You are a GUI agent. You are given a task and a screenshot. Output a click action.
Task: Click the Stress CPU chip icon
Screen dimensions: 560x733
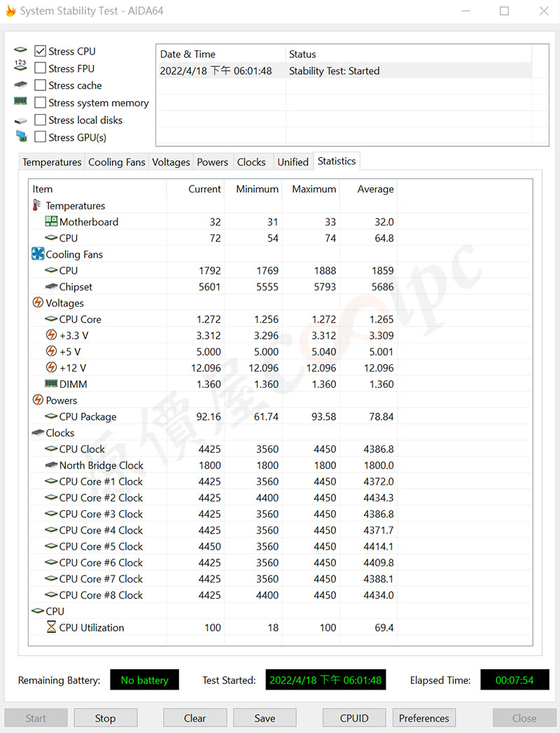pyautogui.click(x=20, y=50)
